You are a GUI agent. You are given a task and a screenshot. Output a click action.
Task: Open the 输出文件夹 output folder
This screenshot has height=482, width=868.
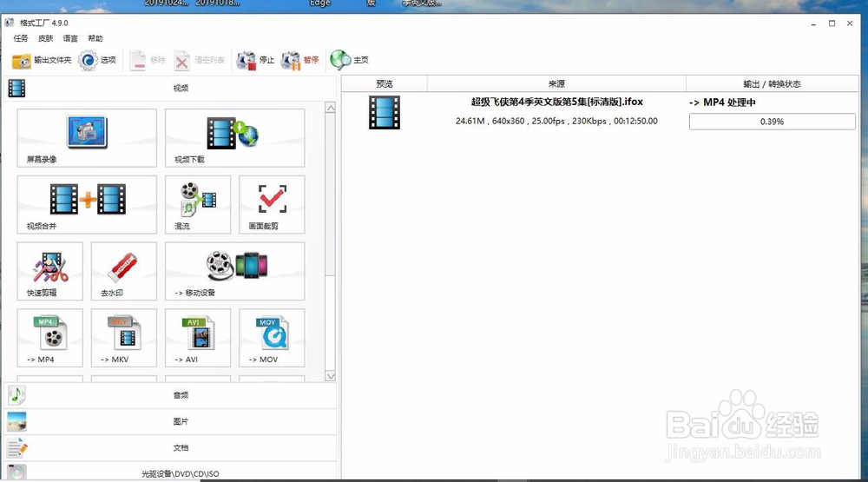42,60
